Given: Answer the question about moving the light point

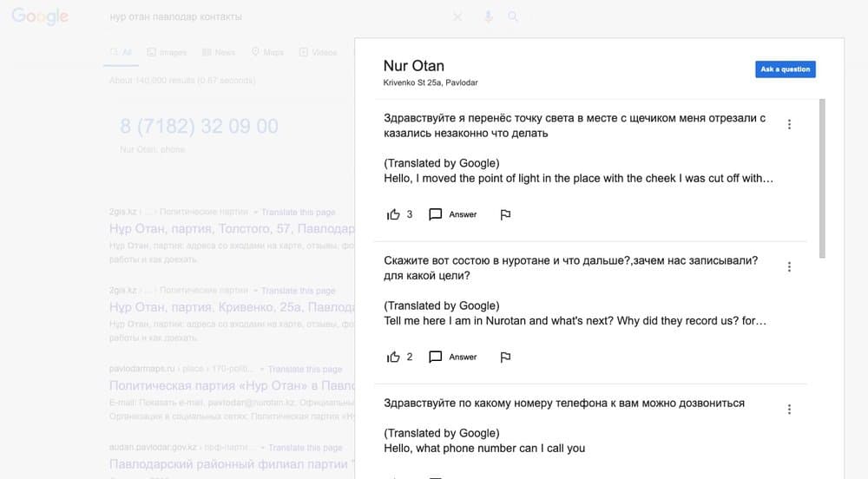Looking at the screenshot, I should (x=453, y=214).
